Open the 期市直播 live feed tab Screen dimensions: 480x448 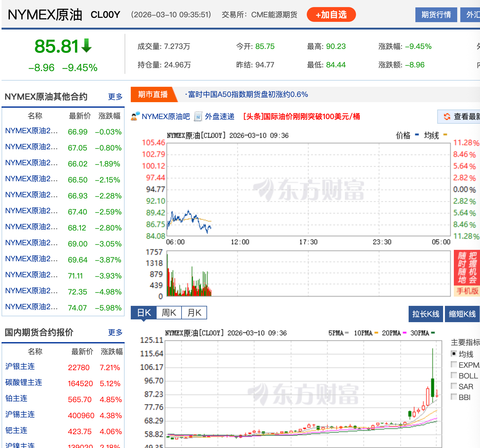[153, 94]
